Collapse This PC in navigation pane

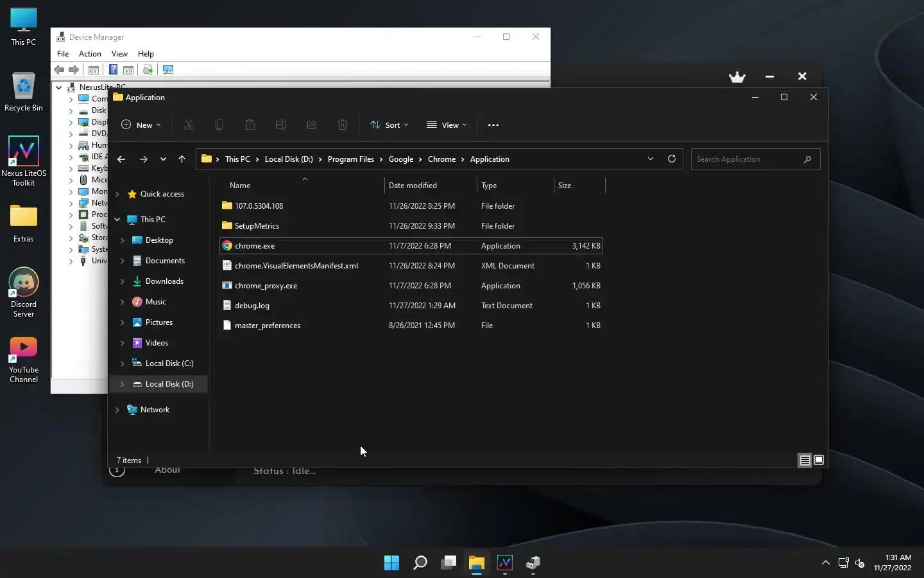[x=117, y=220]
